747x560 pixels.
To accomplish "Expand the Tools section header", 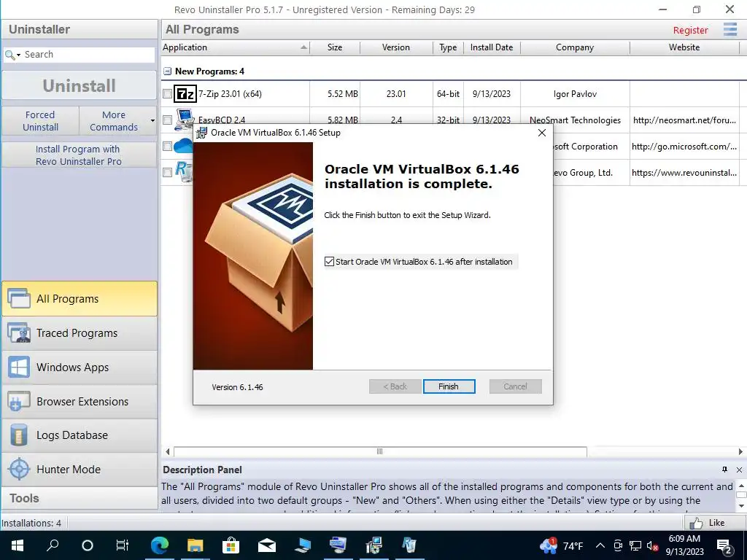I will coord(80,498).
